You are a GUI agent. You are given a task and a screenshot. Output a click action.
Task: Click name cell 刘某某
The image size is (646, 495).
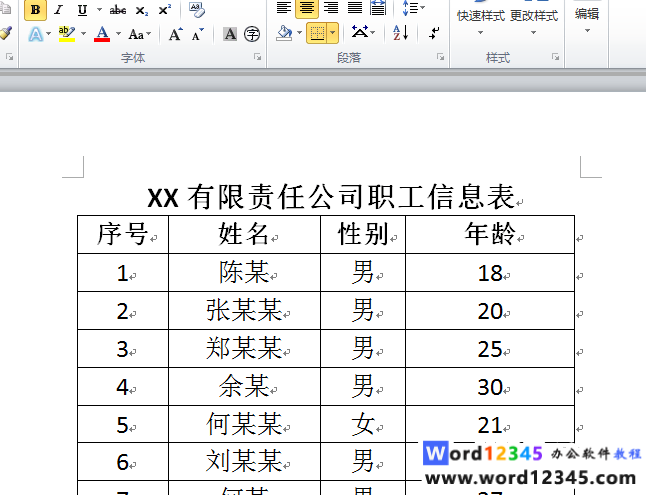tap(244, 461)
